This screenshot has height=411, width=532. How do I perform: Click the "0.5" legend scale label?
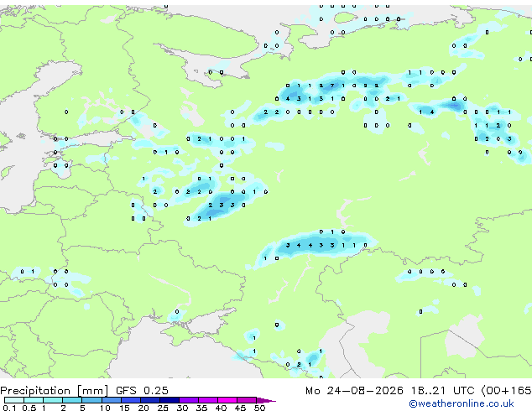click(29, 408)
